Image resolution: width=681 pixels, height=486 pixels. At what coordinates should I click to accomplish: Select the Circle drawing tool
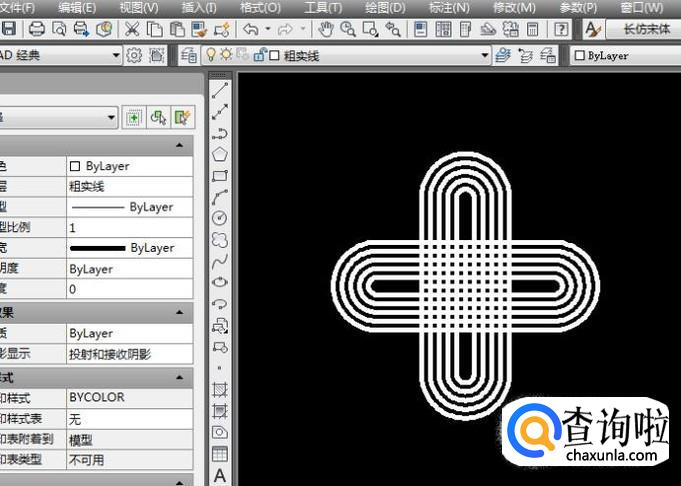pos(220,218)
